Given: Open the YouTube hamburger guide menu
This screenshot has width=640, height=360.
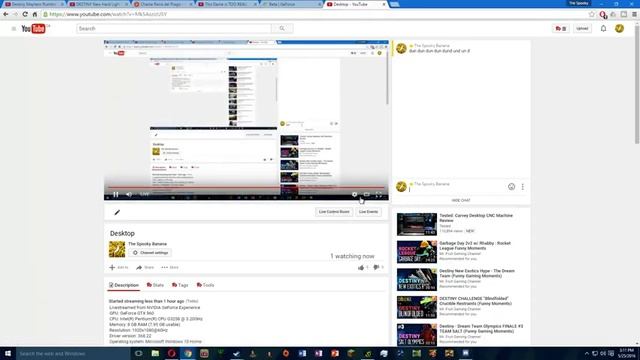Looking at the screenshot, I should 13,29.
